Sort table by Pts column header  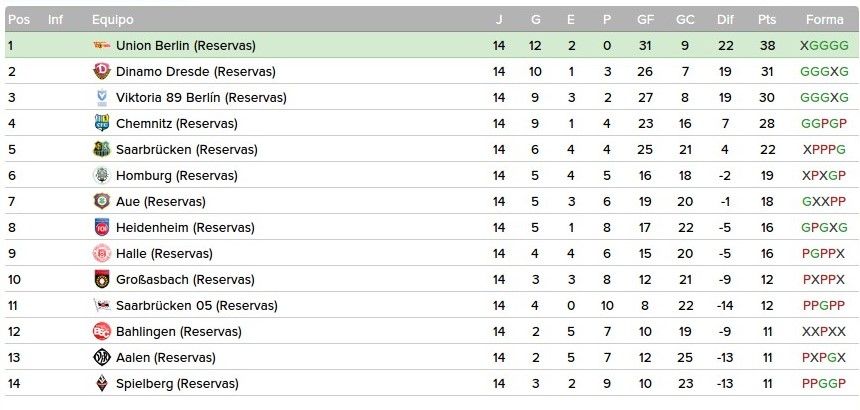tap(767, 20)
